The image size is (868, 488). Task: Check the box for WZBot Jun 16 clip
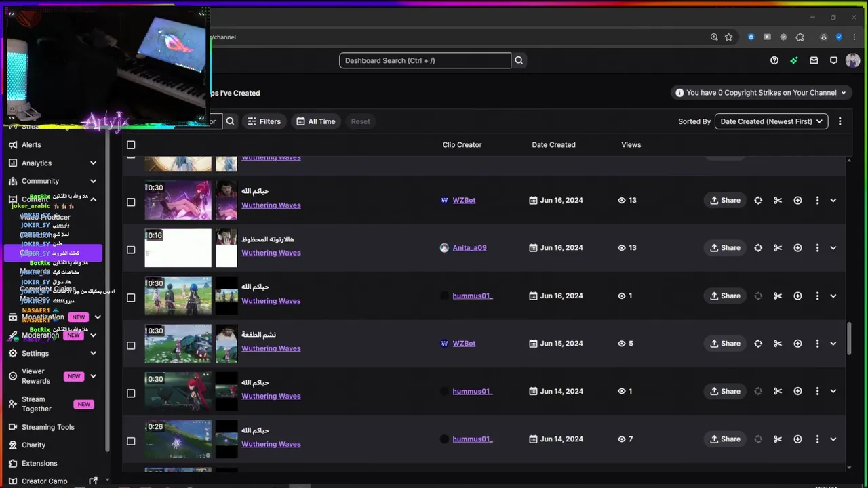click(x=131, y=202)
